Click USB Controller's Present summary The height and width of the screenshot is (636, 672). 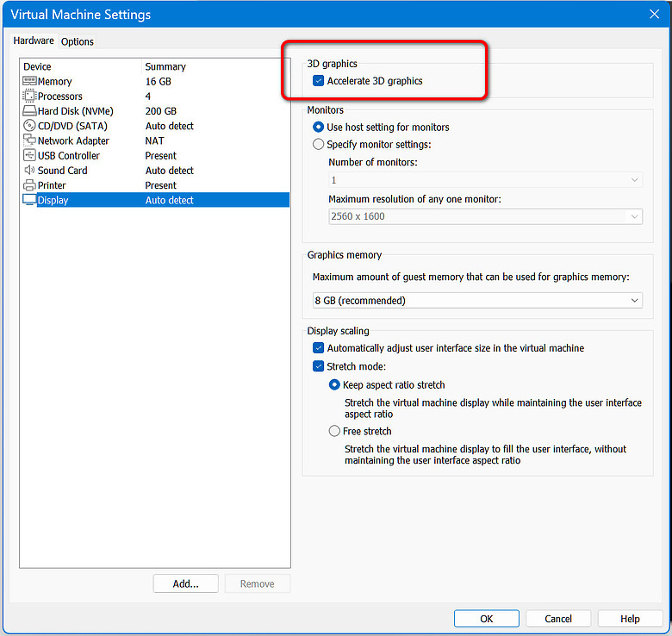click(161, 156)
